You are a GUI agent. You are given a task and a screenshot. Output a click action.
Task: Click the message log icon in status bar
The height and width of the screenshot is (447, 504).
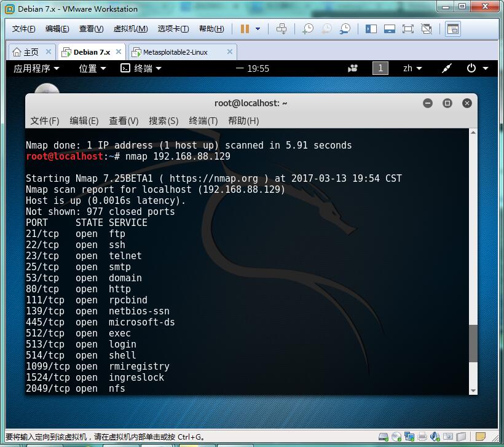click(x=480, y=437)
